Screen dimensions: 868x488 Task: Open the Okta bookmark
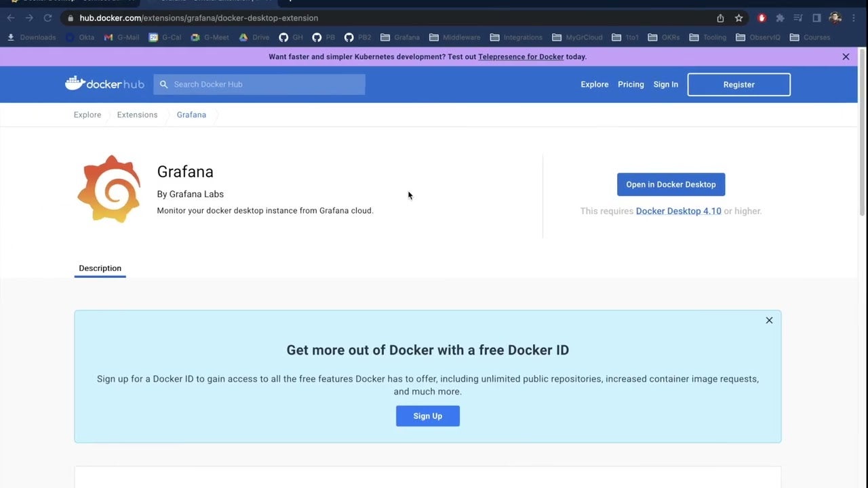[x=80, y=37]
